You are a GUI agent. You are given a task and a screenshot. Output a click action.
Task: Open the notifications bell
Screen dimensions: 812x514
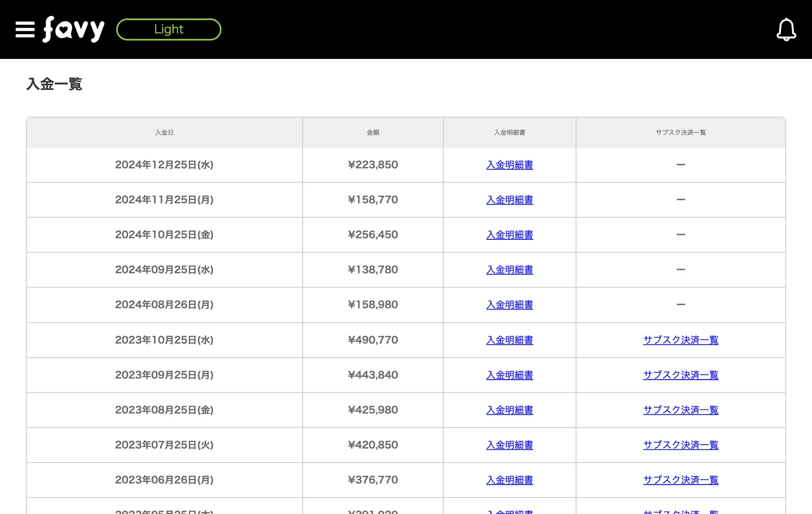tap(786, 29)
